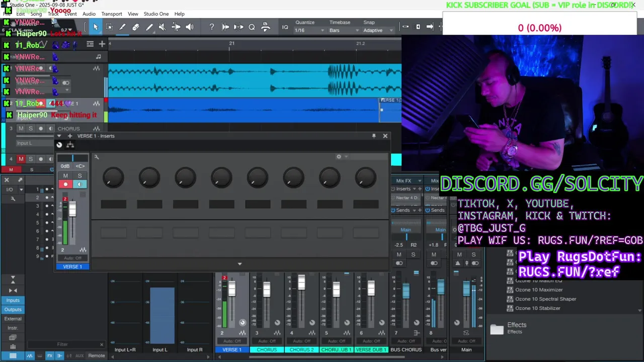Click the question mark help icon

pyautogui.click(x=212, y=27)
